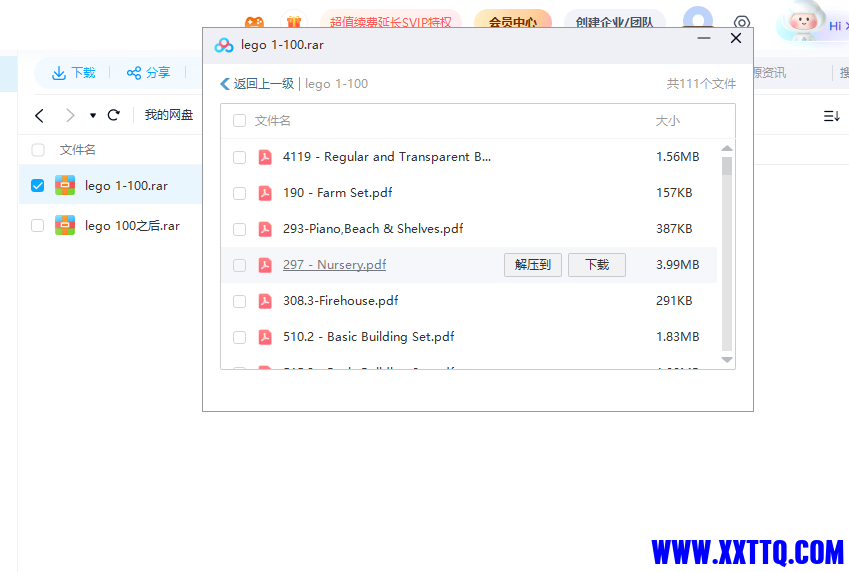Click the 下载 download button in main toolbar
Screen dimensions: 849x572
[74, 73]
